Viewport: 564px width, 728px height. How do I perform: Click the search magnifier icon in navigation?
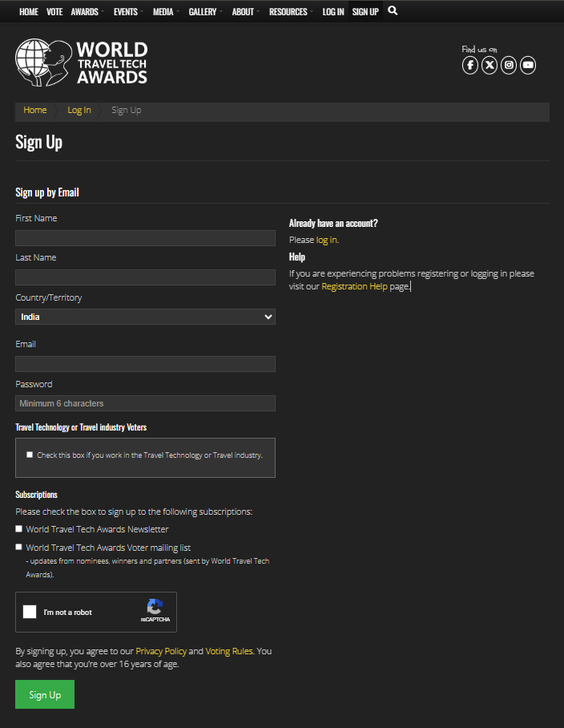(393, 10)
